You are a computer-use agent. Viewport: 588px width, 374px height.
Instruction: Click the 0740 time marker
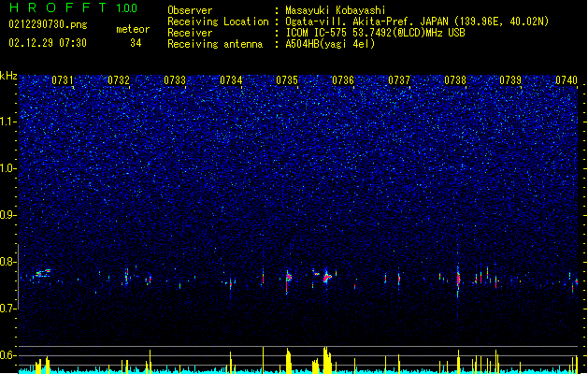pos(566,80)
